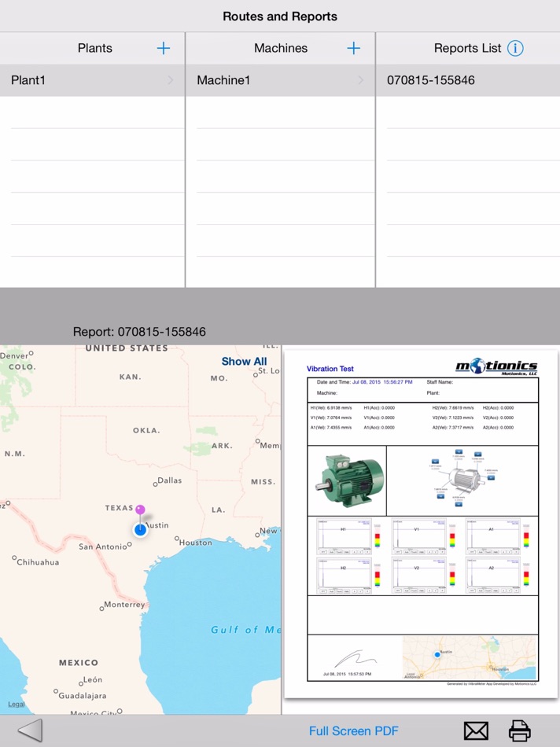The image size is (560, 747).
Task: Tap San Antonio label on map
Action: click(103, 546)
